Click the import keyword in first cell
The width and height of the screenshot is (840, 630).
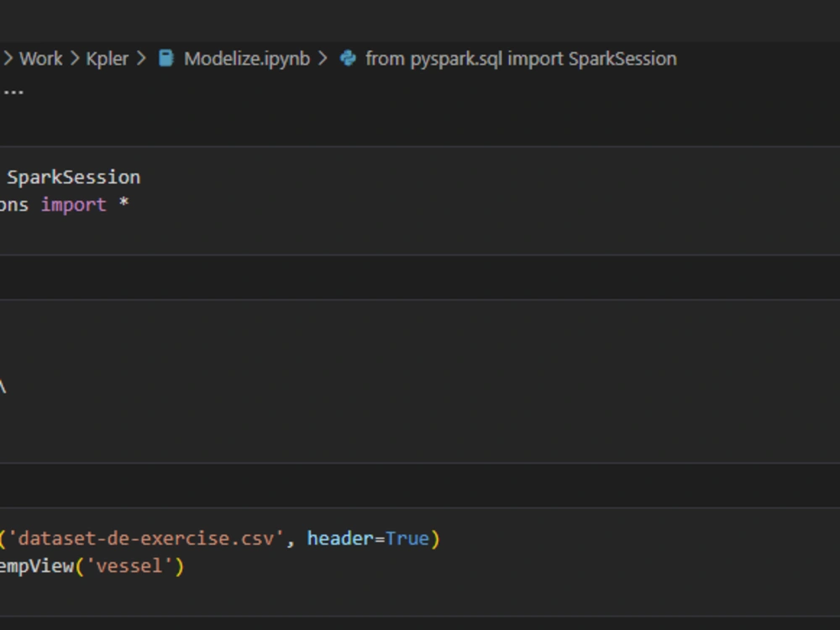(74, 205)
